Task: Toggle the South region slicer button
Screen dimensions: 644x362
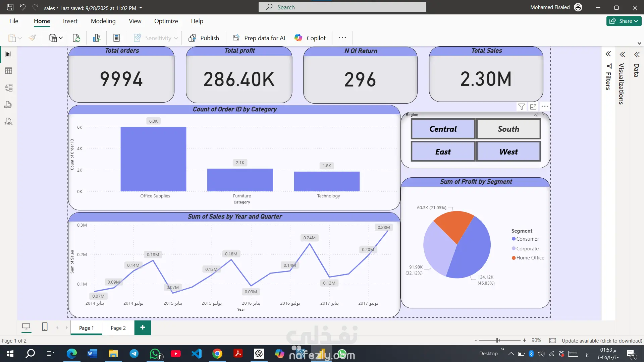Action: (508, 129)
